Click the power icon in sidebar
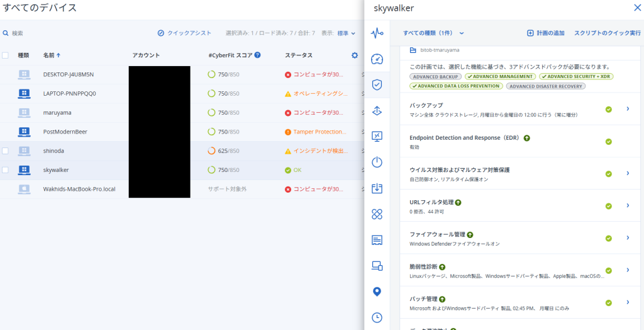 click(x=377, y=162)
